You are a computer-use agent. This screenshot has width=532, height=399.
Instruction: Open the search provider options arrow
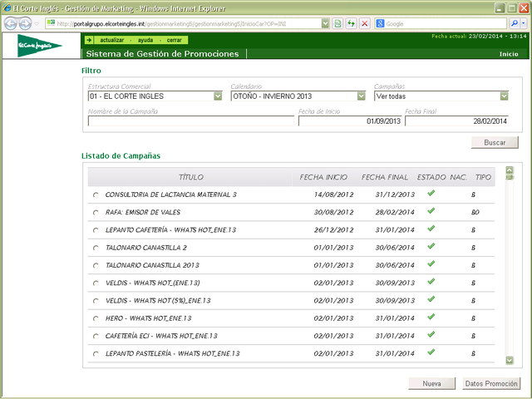524,23
